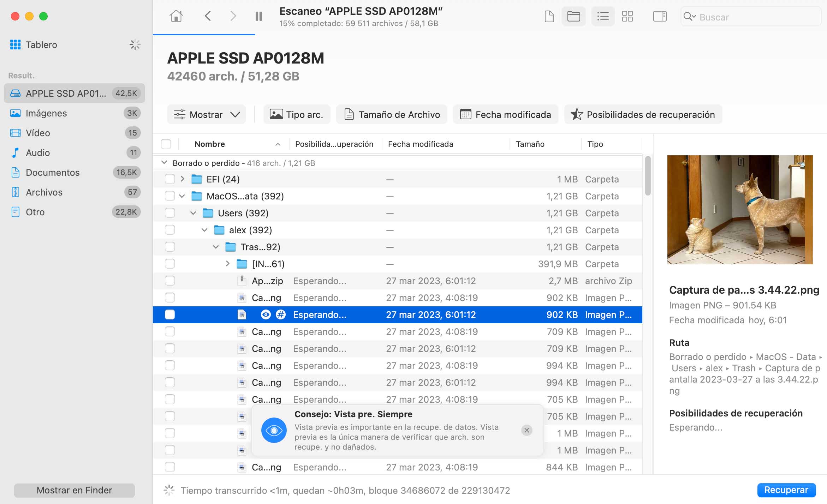Open the Audio category
Viewport: 827px width, 504px height.
point(75,152)
